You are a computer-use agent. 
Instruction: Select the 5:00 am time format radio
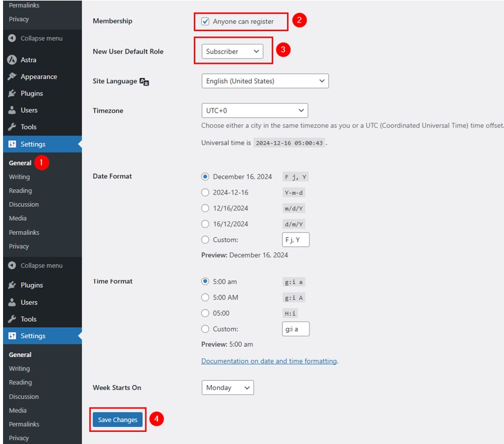pyautogui.click(x=205, y=282)
